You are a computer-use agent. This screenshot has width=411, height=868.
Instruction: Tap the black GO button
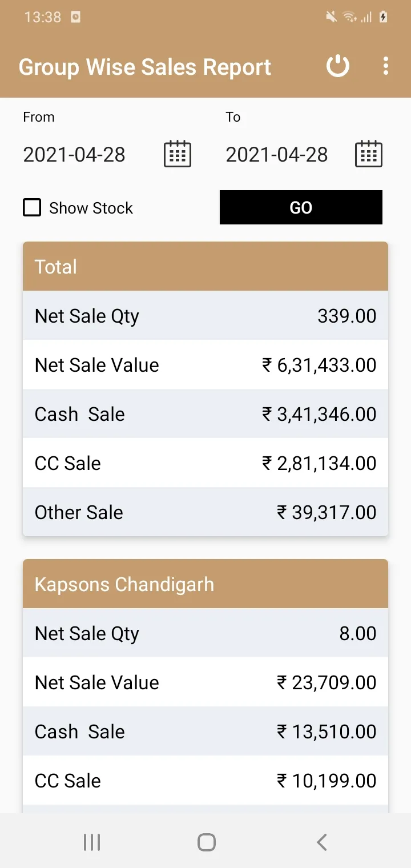point(301,207)
